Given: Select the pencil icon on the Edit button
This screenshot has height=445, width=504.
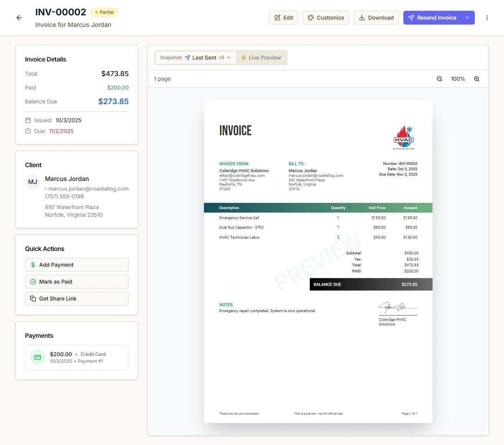Looking at the screenshot, I should click(x=277, y=17).
